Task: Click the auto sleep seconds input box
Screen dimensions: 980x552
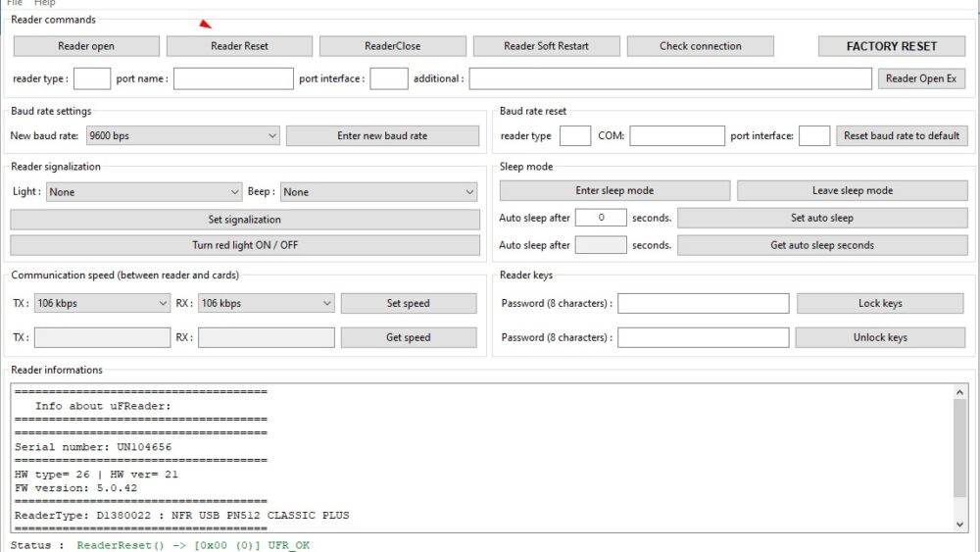Action: click(x=601, y=218)
